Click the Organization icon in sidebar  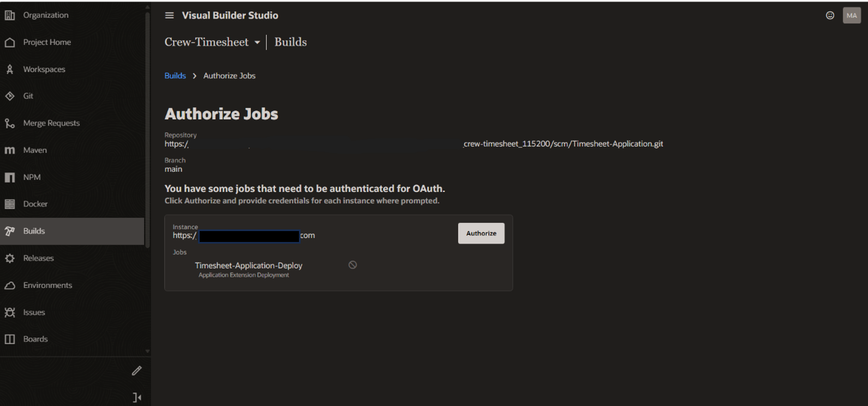[10, 15]
